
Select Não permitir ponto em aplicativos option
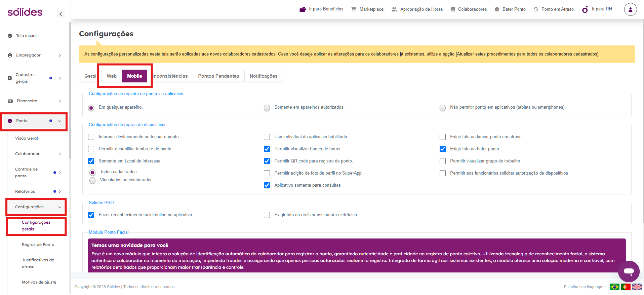point(443,108)
